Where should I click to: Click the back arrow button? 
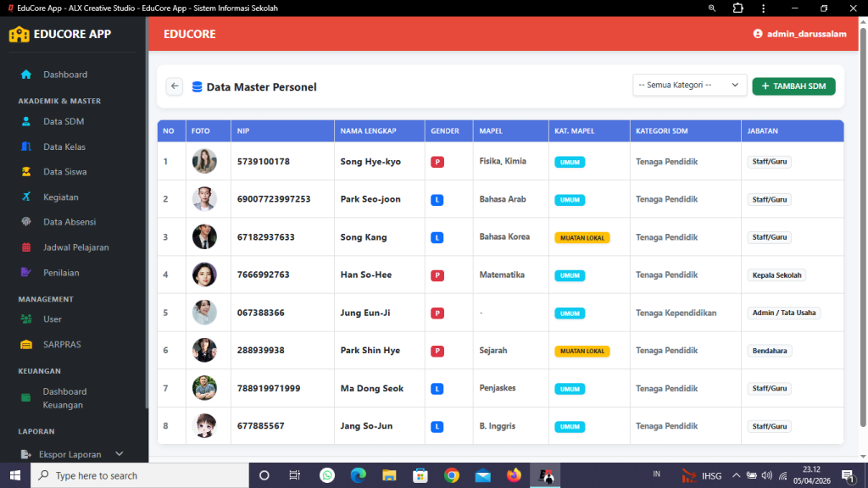[175, 86]
